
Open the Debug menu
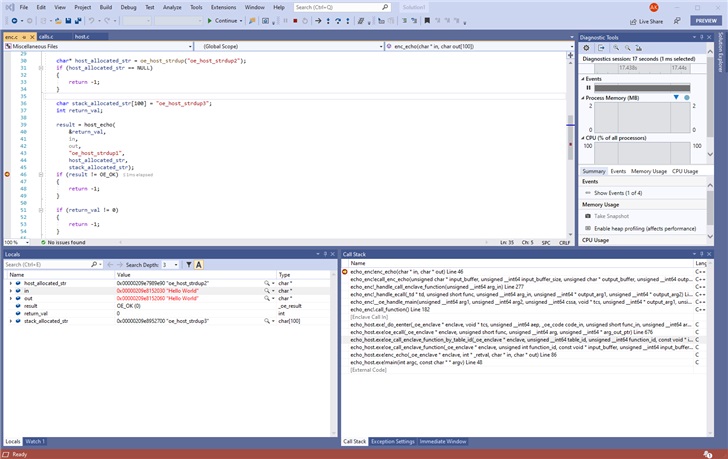128,6
